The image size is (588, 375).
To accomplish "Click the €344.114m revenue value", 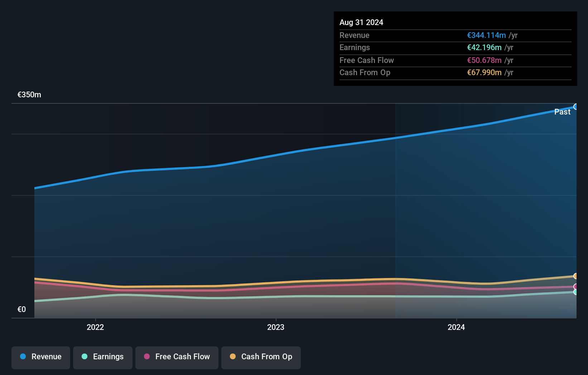I will point(486,35).
